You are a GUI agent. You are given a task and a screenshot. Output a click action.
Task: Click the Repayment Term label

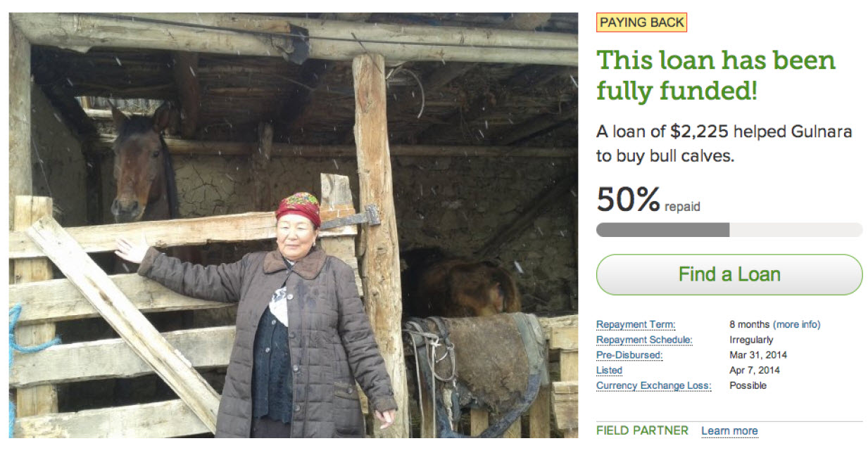click(x=636, y=324)
